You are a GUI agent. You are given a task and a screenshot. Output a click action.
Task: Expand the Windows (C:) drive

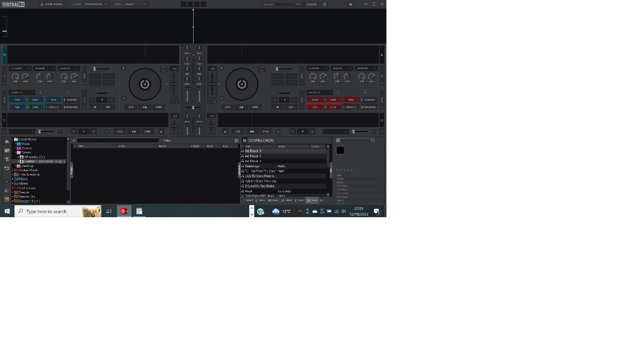pos(18,157)
